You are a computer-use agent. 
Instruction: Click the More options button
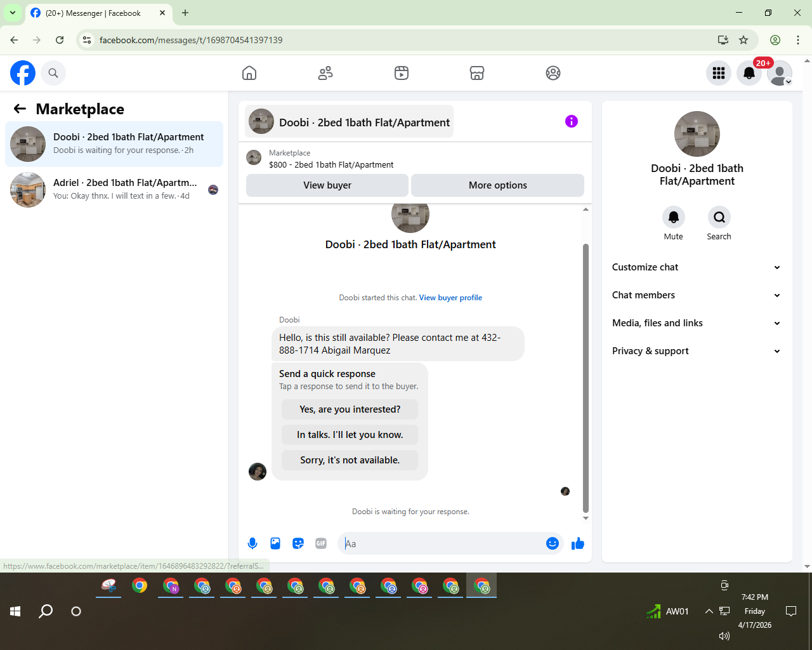coord(498,185)
